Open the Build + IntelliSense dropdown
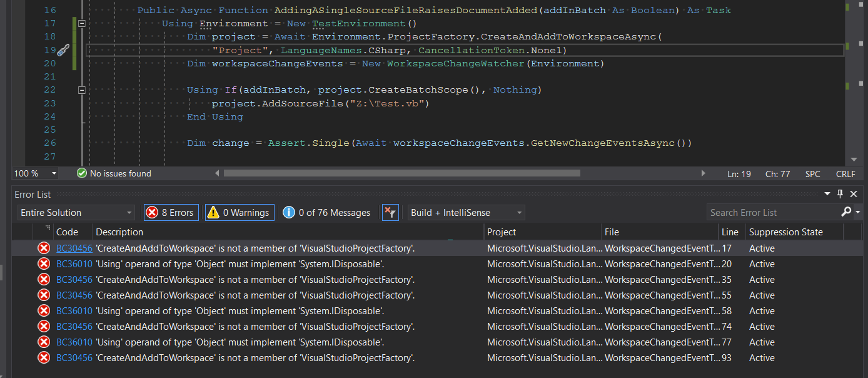The height and width of the screenshot is (378, 868). pyautogui.click(x=466, y=213)
